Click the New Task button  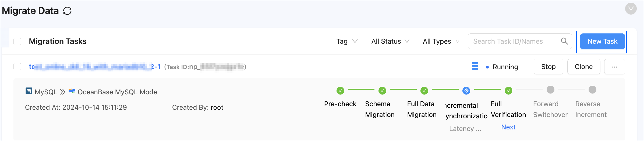[x=602, y=41]
